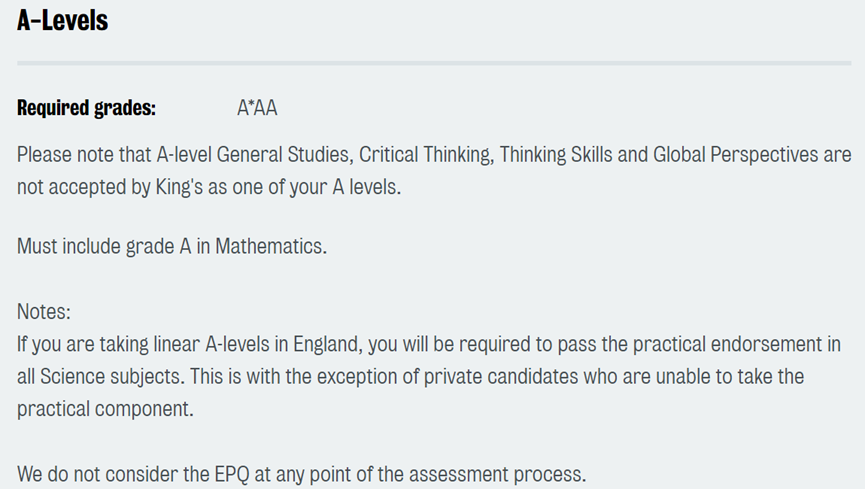
Task: Click the A-Levels section heading
Action: (62, 20)
